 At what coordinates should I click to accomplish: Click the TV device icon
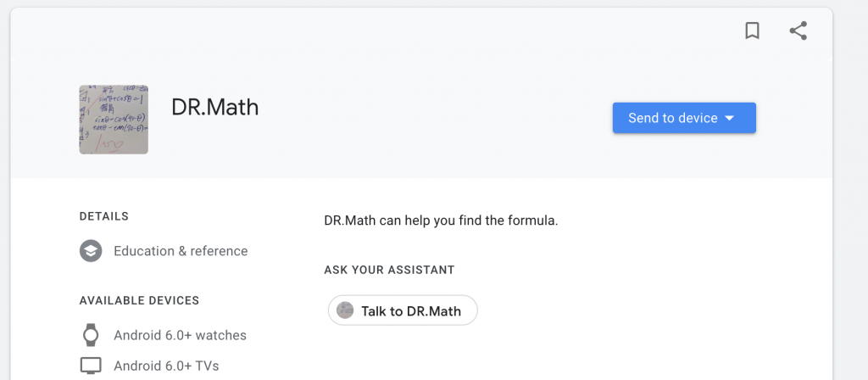(91, 366)
